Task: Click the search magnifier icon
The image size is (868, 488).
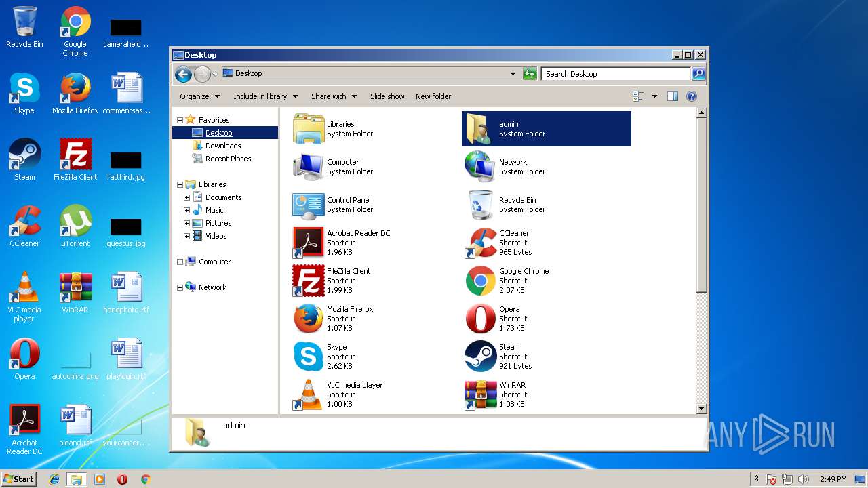Action: coord(698,74)
